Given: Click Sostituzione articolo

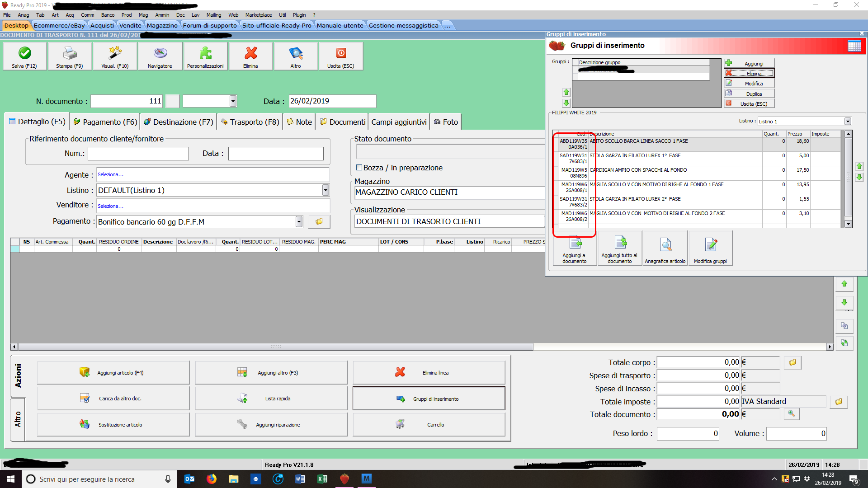Looking at the screenshot, I should [x=113, y=425].
